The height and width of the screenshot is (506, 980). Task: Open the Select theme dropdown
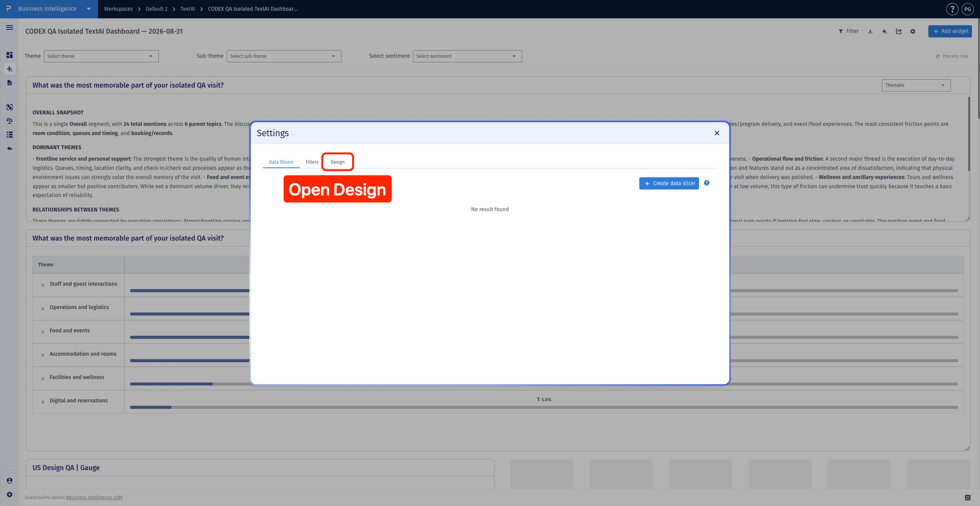tap(101, 56)
